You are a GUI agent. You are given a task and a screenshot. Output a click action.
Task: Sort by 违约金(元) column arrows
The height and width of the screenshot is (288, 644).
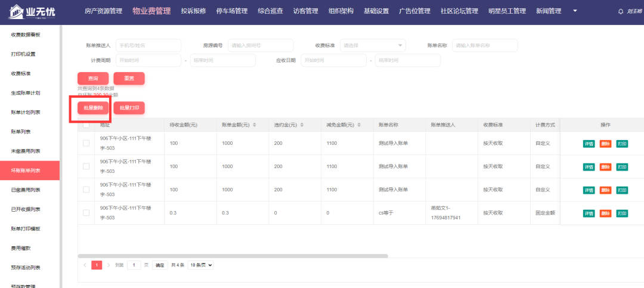pos(302,125)
